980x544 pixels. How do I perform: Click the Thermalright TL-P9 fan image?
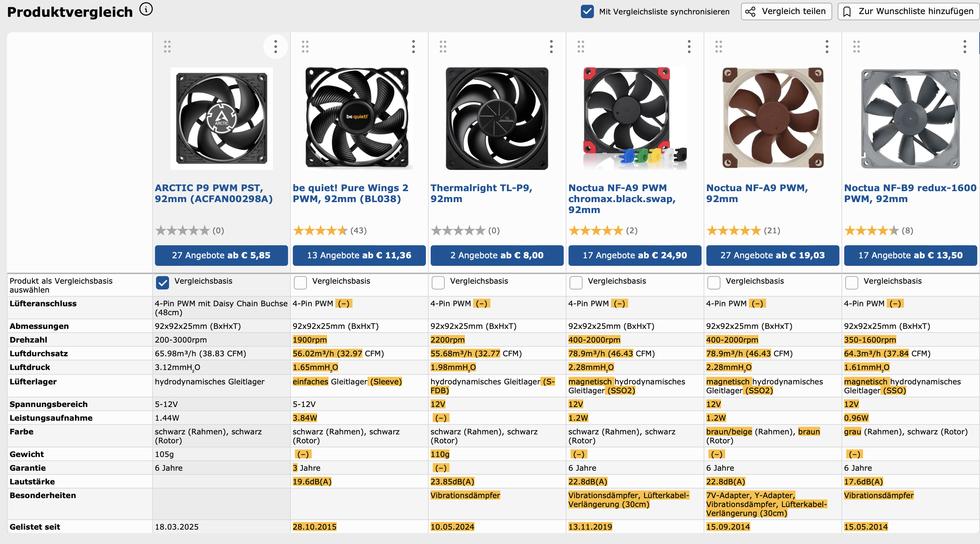pyautogui.click(x=497, y=119)
